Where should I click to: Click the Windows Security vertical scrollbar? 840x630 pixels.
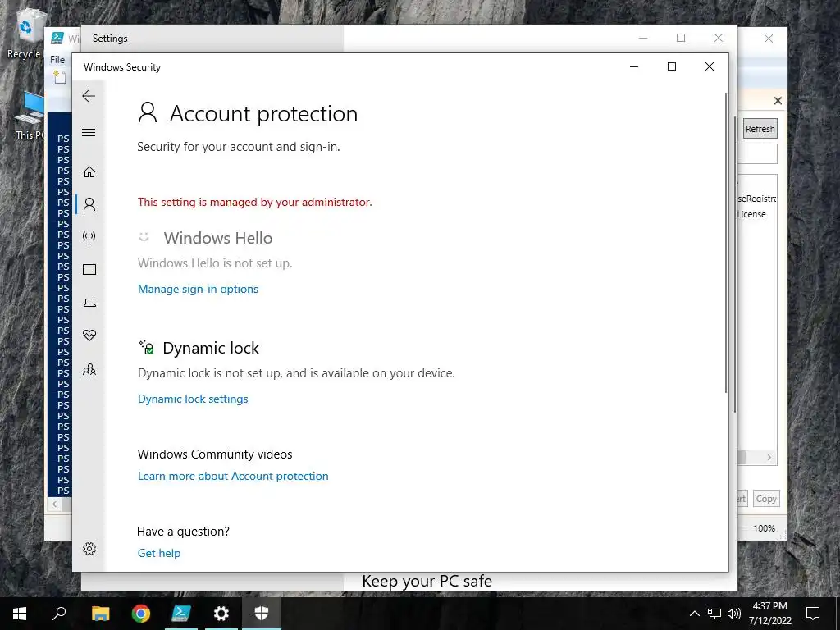727,242
